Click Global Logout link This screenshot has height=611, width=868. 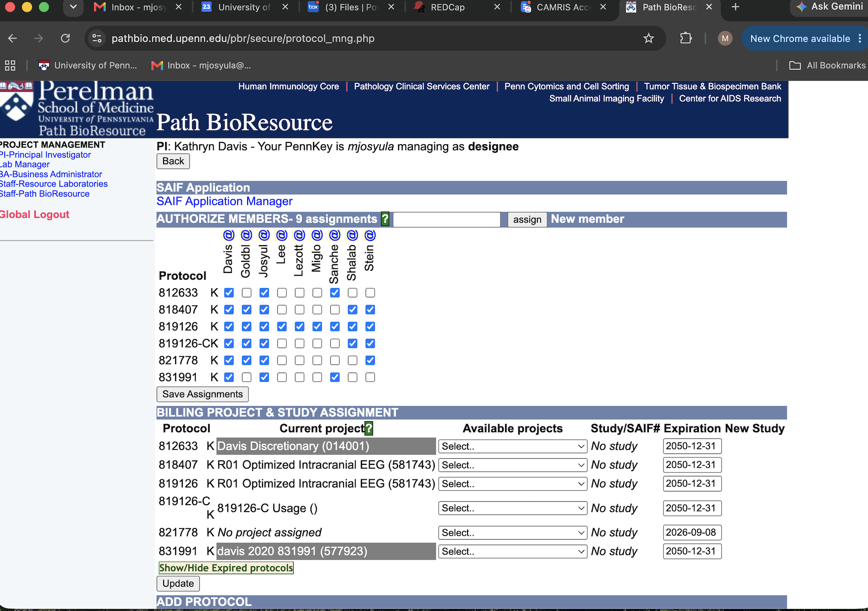(34, 214)
